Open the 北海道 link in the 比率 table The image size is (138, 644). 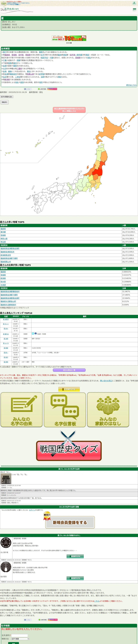click(3, 285)
